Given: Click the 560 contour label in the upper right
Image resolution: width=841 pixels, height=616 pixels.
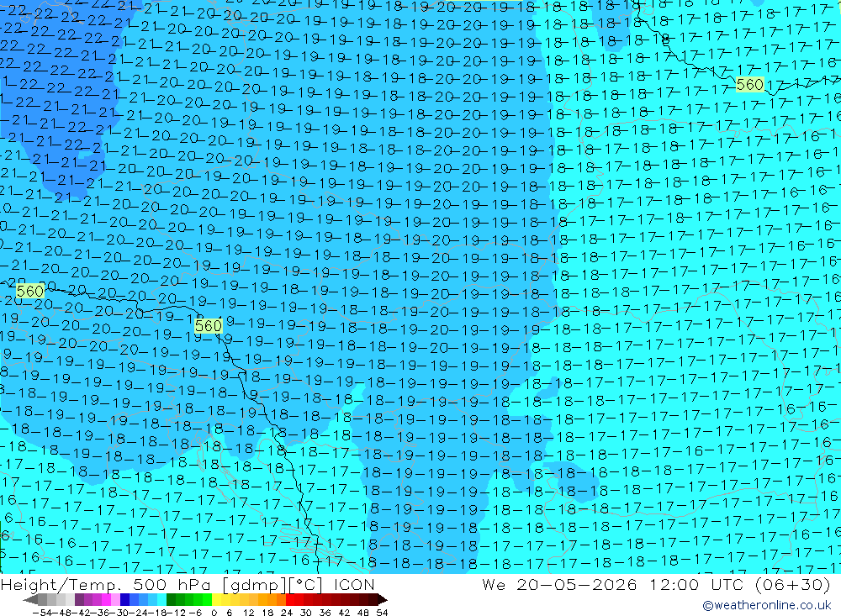Looking at the screenshot, I should [750, 85].
